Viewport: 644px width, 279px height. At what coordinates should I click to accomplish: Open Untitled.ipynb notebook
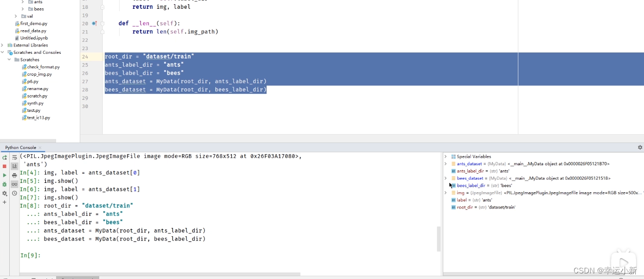(x=31, y=38)
